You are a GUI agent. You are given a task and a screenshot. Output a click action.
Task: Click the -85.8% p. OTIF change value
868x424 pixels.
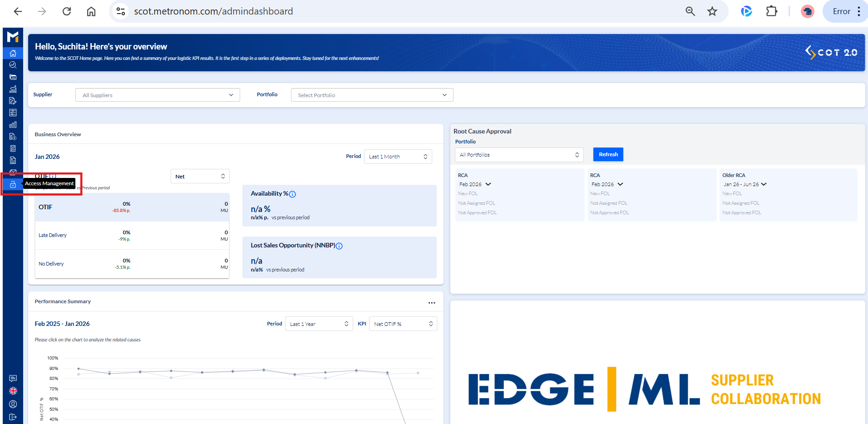coord(121,211)
